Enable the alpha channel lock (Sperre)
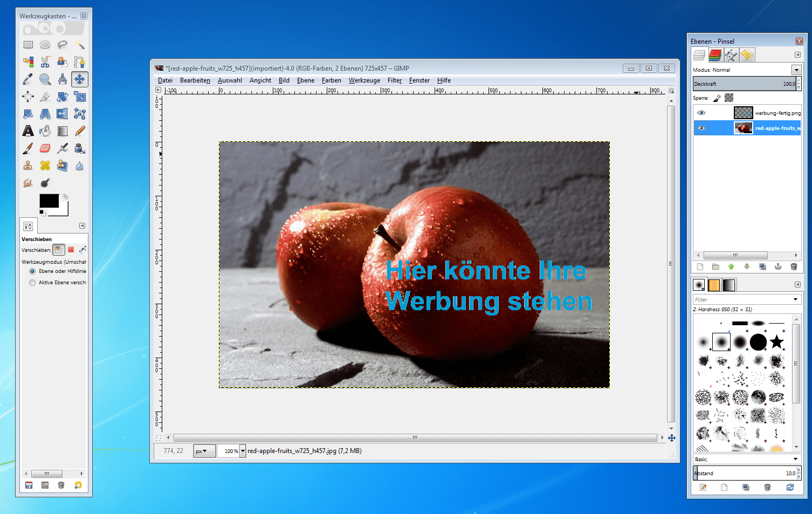 tap(728, 98)
